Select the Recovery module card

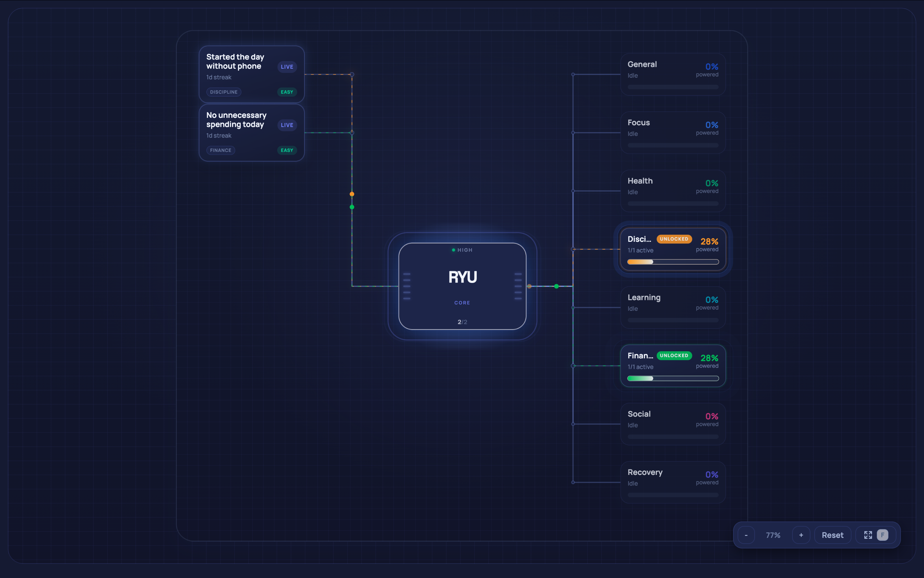[x=673, y=482]
